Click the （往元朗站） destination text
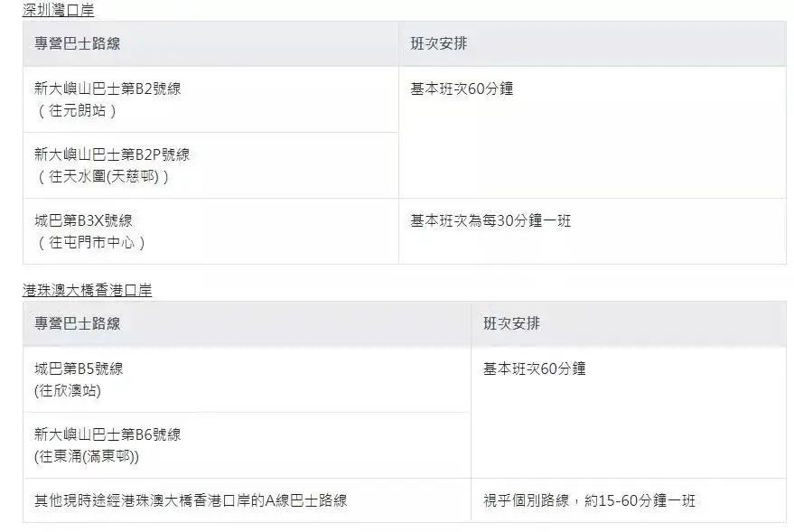 [x=77, y=111]
